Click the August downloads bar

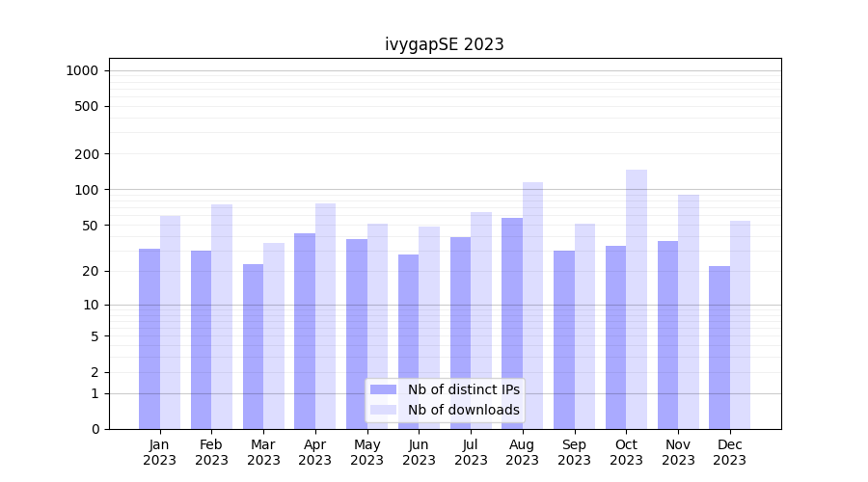[x=532, y=306]
